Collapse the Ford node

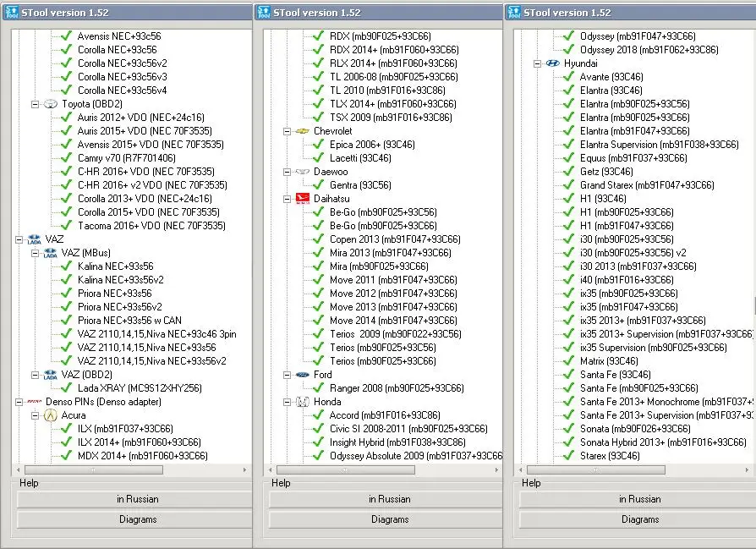tap(287, 375)
